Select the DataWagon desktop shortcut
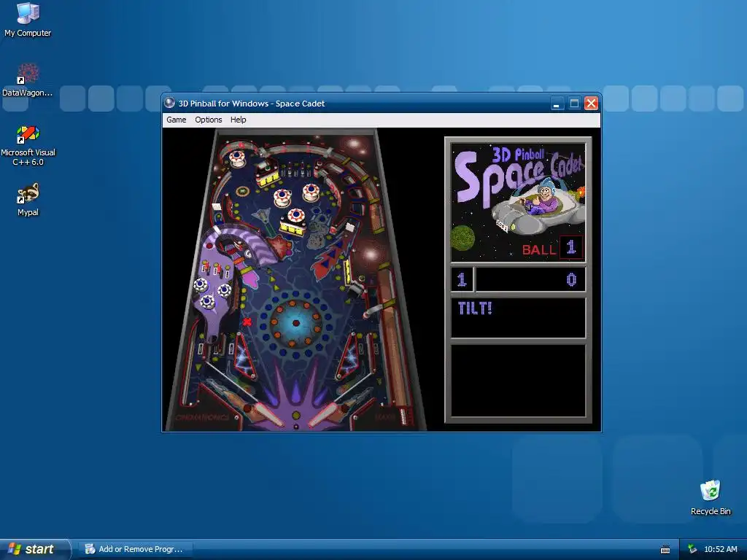The height and width of the screenshot is (560, 747). click(x=28, y=80)
